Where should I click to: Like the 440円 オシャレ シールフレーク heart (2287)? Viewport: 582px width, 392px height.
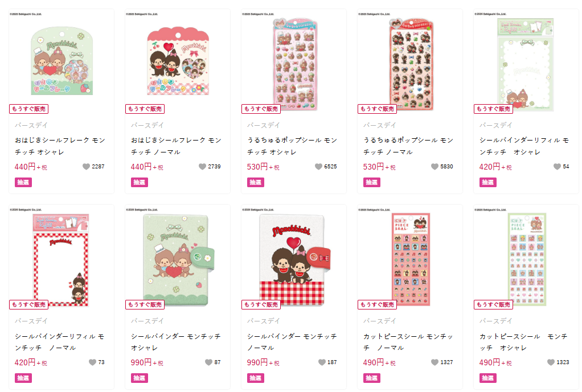coord(86,167)
